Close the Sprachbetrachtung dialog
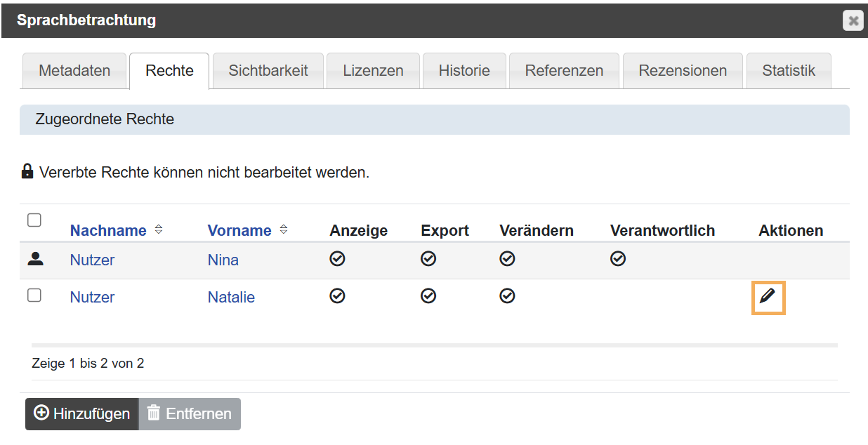The height and width of the screenshot is (445, 868). point(853,21)
